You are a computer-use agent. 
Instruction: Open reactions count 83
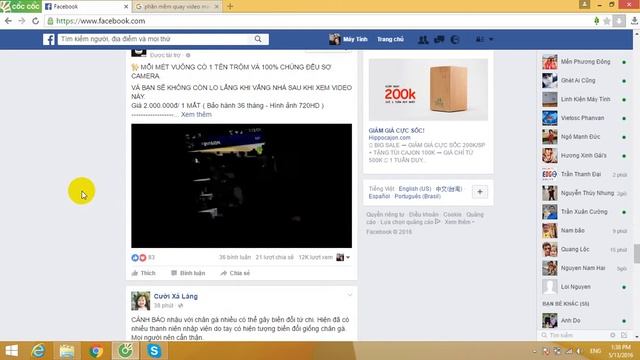coord(151,258)
